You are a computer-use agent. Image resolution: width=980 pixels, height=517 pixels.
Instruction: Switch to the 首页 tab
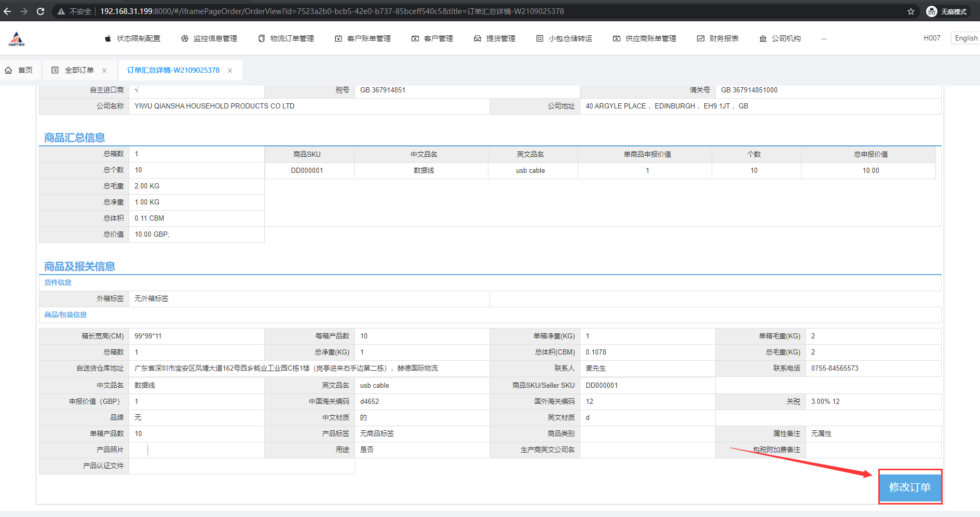pyautogui.click(x=19, y=70)
